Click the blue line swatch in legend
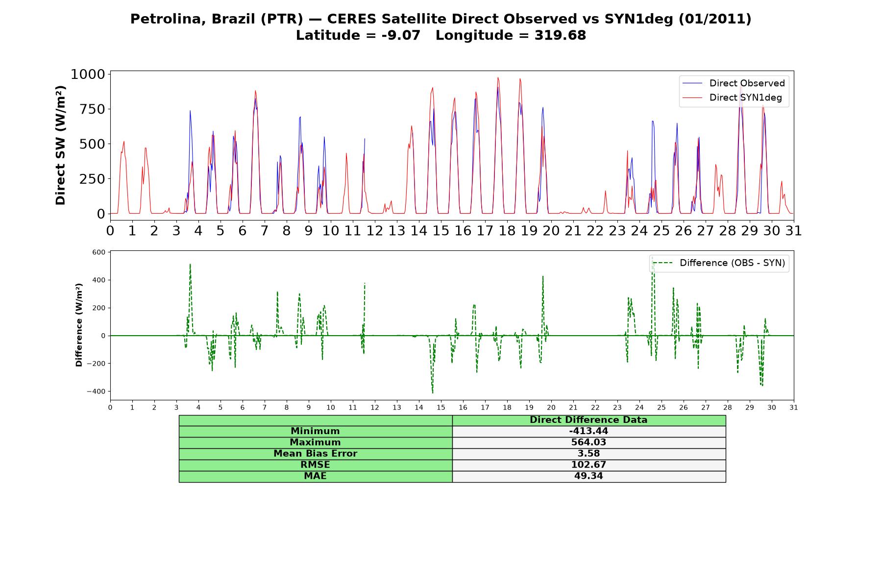882x588 pixels. [692, 84]
